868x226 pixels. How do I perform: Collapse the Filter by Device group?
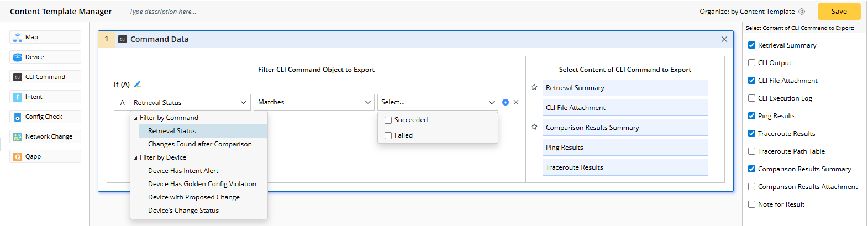(136, 157)
